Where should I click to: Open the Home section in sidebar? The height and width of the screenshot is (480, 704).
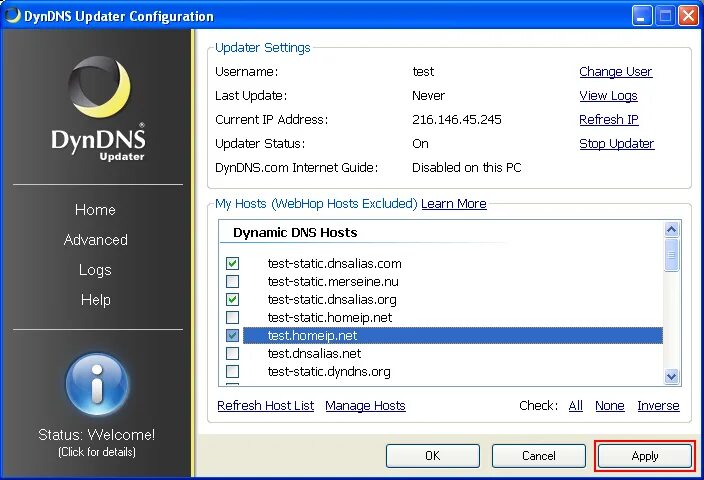[x=95, y=210]
